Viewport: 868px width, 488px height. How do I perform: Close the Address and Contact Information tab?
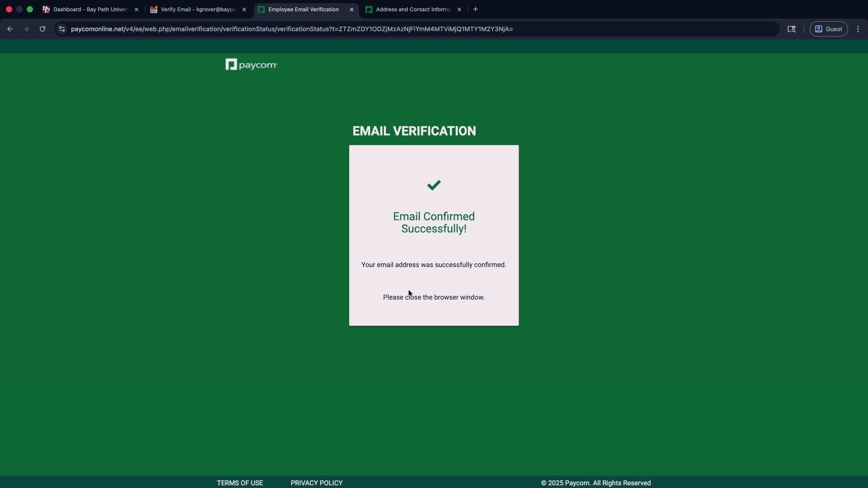[459, 9]
